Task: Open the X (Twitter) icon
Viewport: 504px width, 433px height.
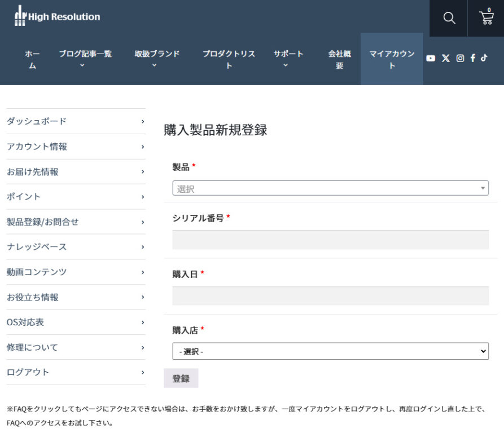Action: [446, 58]
